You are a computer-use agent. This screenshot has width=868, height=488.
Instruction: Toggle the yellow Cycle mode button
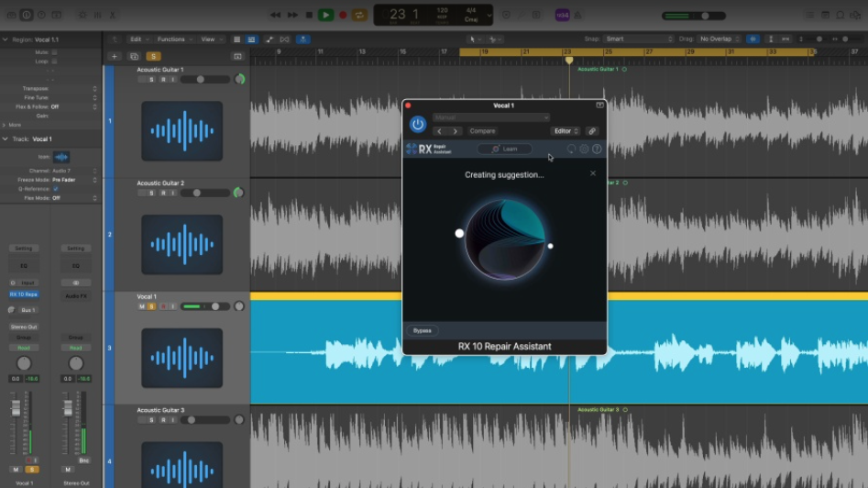tap(359, 15)
